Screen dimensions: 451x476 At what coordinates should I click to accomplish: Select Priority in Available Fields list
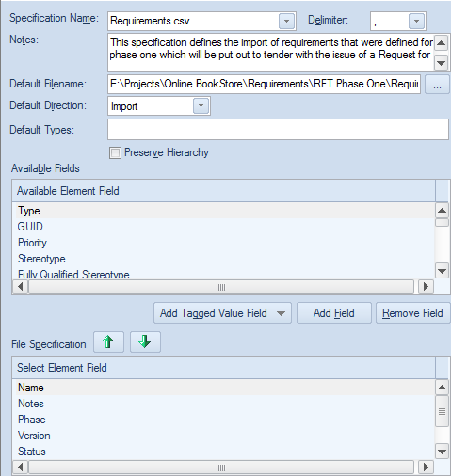(223, 243)
